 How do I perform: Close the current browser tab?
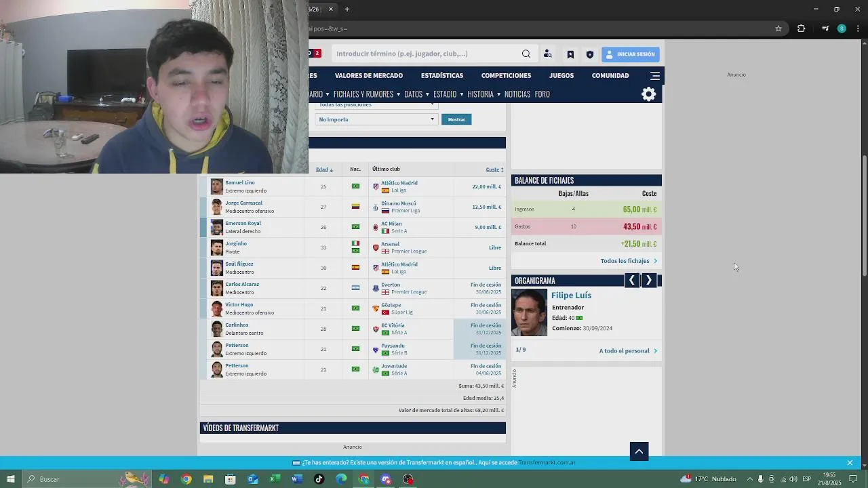[331, 9]
